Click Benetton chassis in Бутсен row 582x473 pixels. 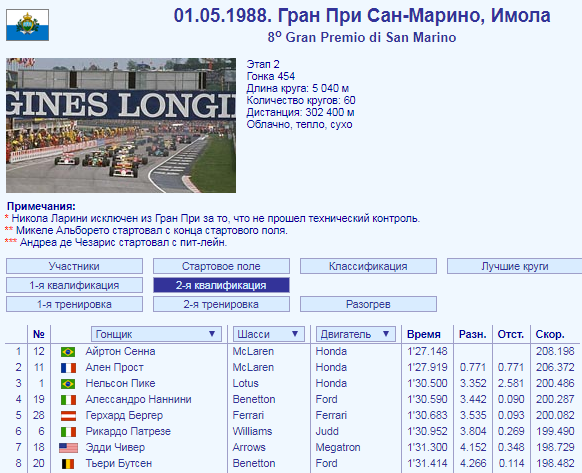coord(254,463)
